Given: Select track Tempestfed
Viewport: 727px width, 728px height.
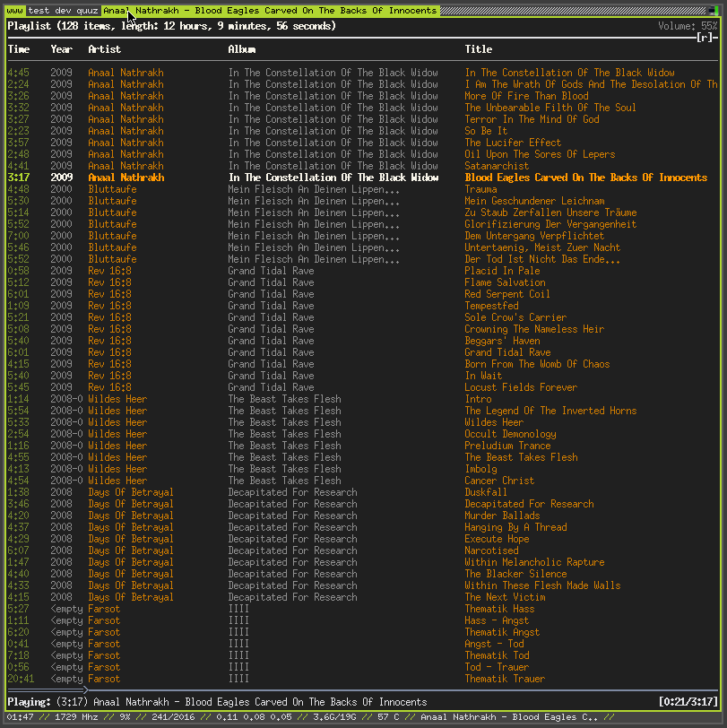Looking at the screenshot, I should 491,306.
